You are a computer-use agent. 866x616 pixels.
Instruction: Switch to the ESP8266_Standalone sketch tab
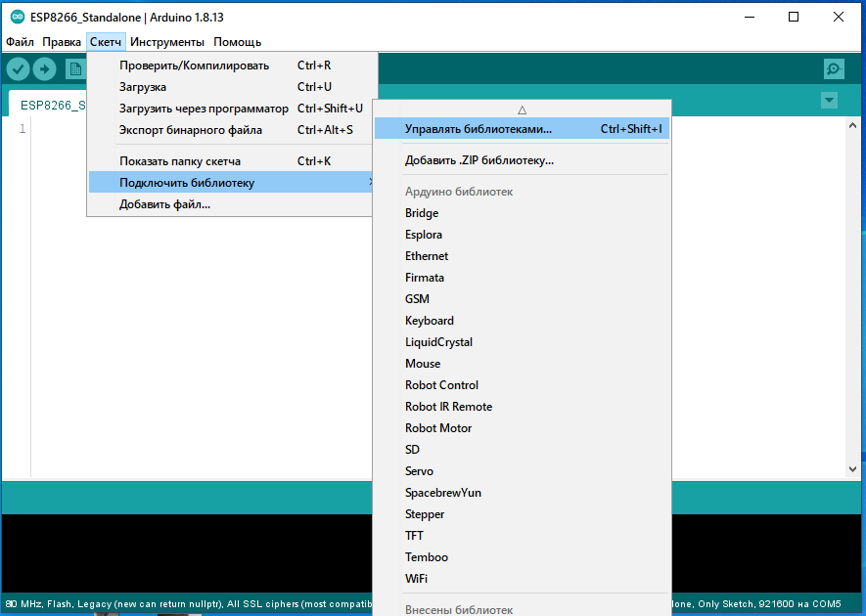click(51, 105)
